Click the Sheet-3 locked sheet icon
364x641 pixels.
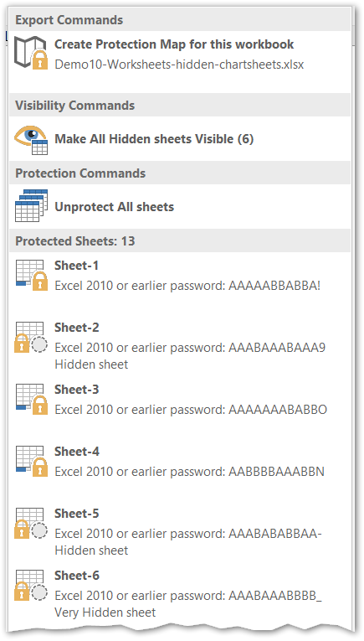click(x=31, y=399)
